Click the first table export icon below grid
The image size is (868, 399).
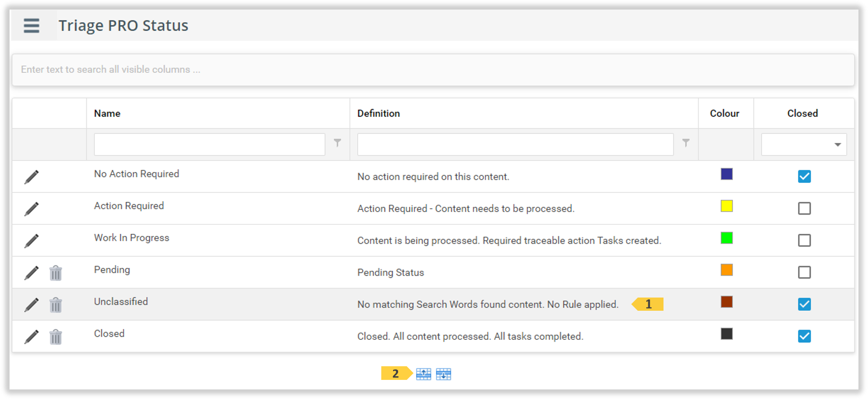click(424, 374)
